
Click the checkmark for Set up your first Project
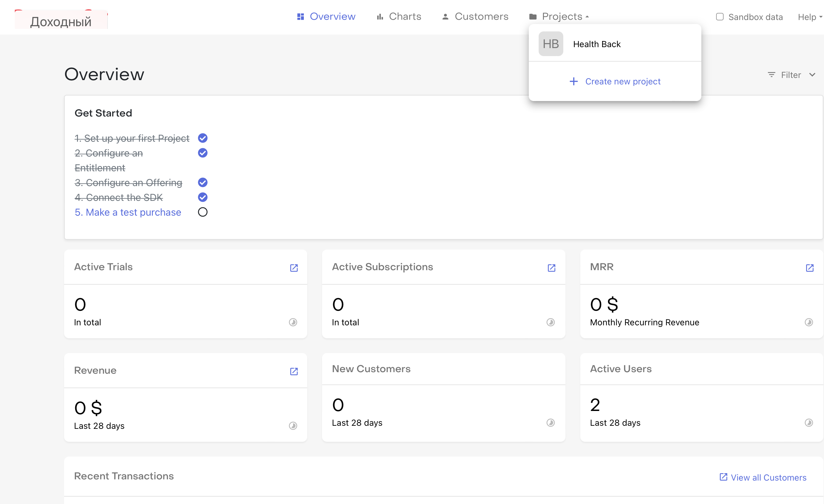(x=203, y=138)
